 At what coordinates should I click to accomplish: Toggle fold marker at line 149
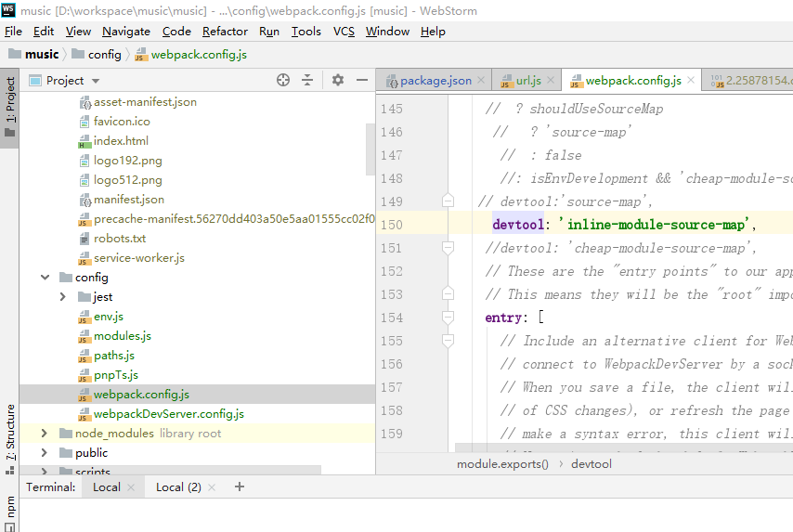pos(448,201)
